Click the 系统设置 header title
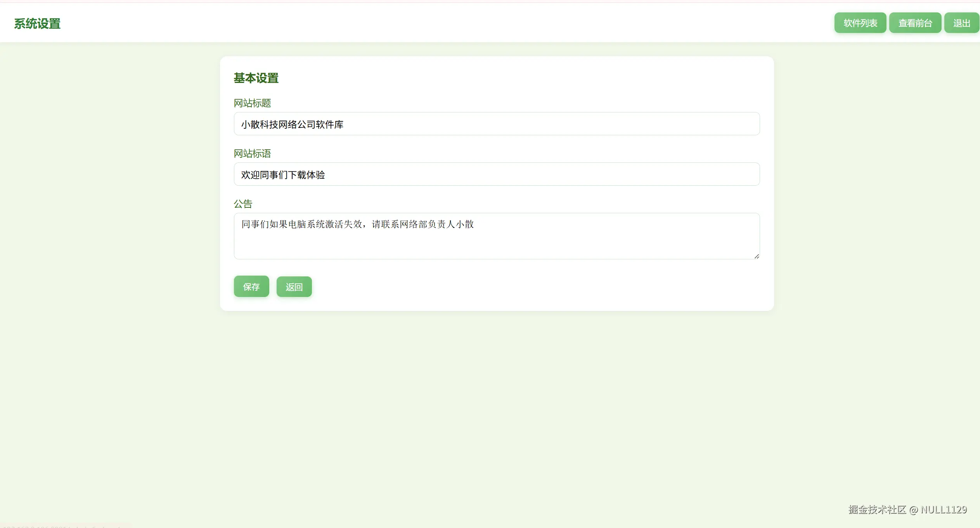The height and width of the screenshot is (528, 980). [x=37, y=24]
